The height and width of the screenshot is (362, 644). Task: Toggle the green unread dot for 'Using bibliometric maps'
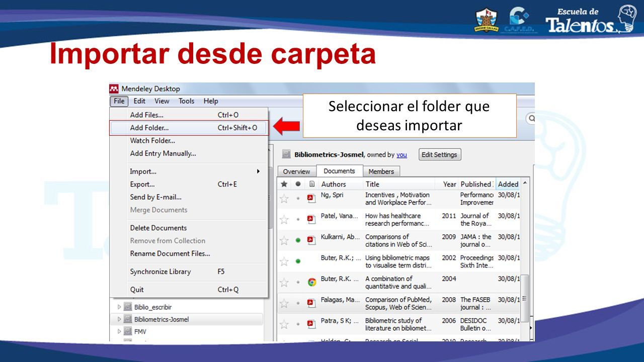tap(298, 261)
